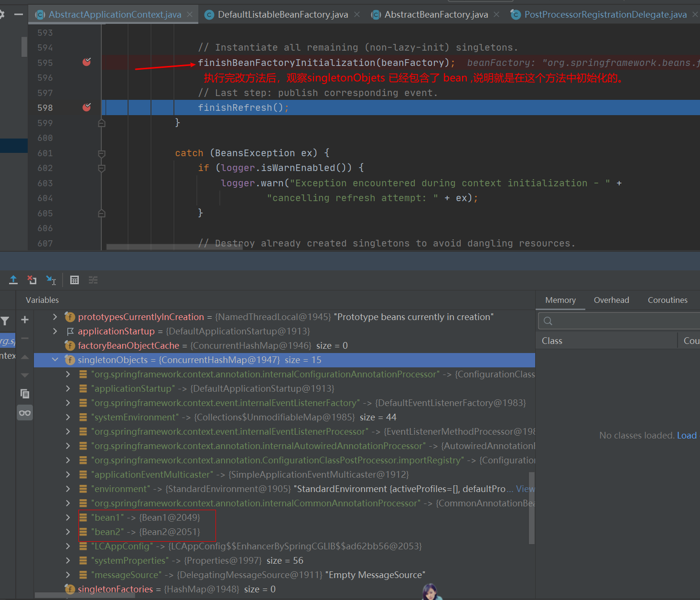700x600 pixels.
Task: Click the Run to Cursor icon
Action: 51,280
